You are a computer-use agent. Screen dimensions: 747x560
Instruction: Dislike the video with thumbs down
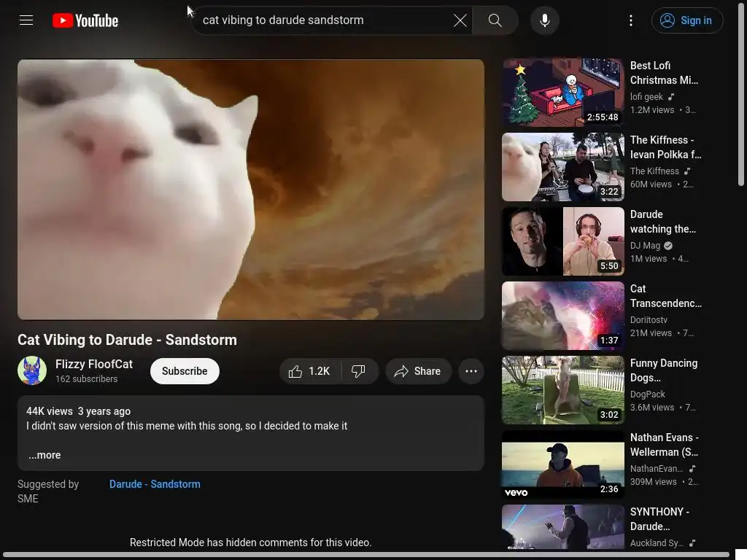pos(358,371)
